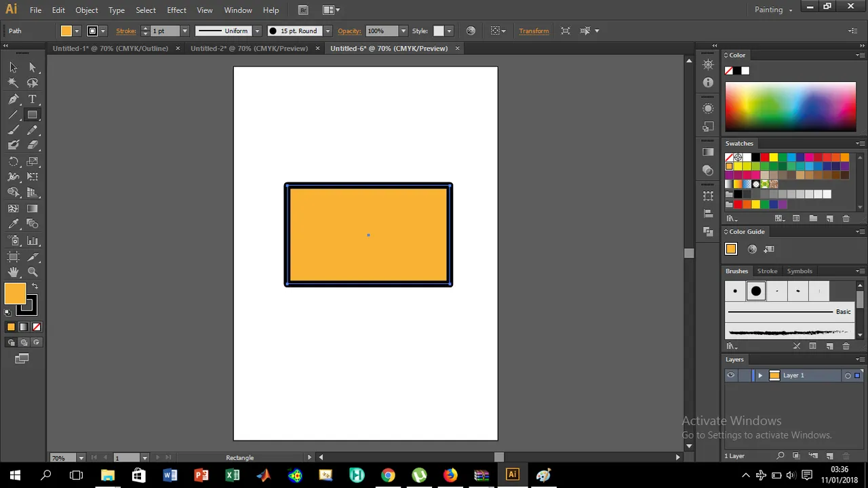
Task: Open the Effect menu
Action: (x=176, y=10)
